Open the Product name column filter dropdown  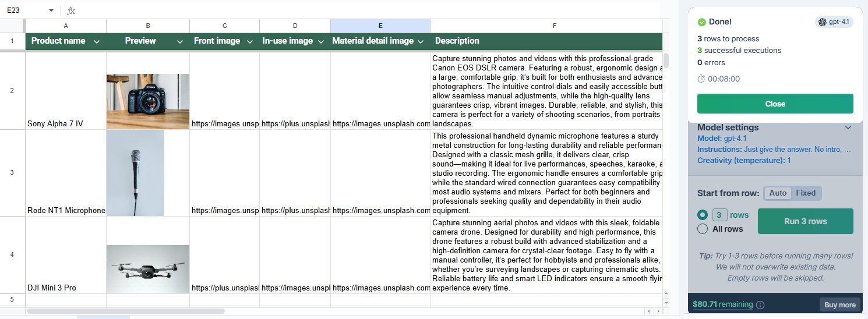coord(97,41)
